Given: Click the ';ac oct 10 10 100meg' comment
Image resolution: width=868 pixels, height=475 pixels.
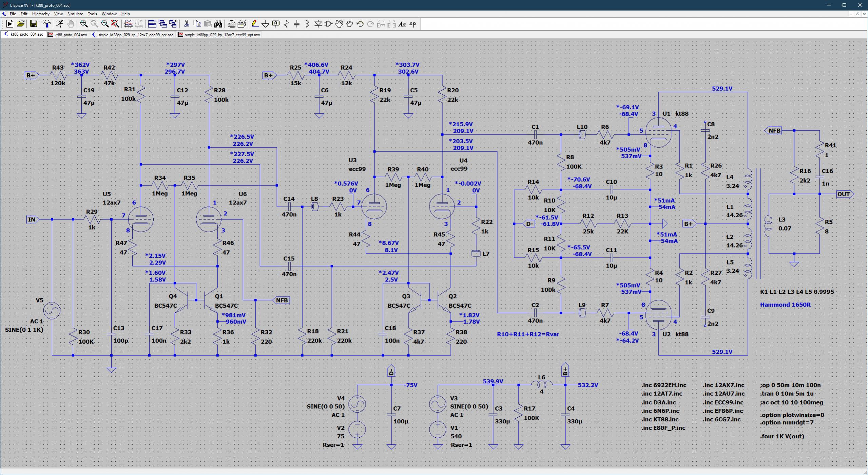Looking at the screenshot, I should (791, 402).
